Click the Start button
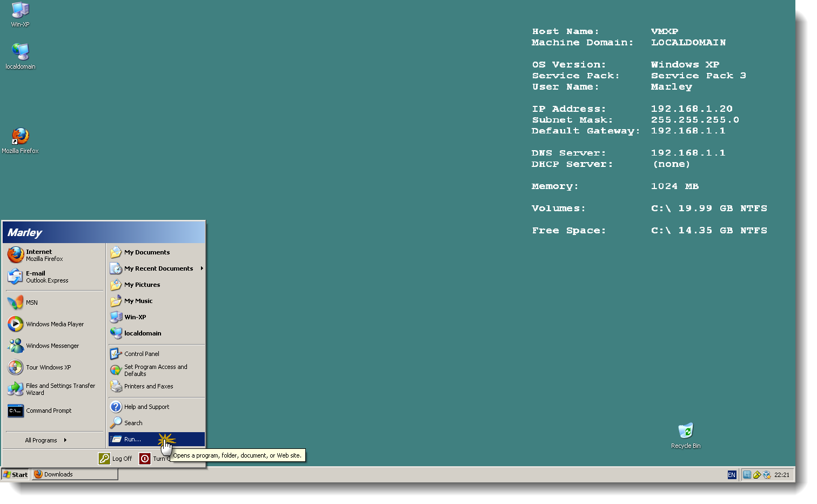The height and width of the screenshot is (504, 817). point(15,474)
